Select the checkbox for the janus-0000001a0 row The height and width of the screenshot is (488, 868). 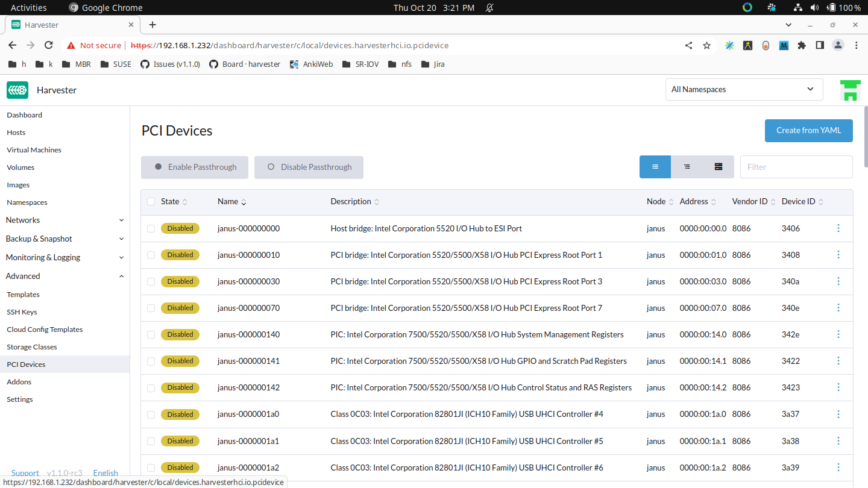(x=151, y=414)
